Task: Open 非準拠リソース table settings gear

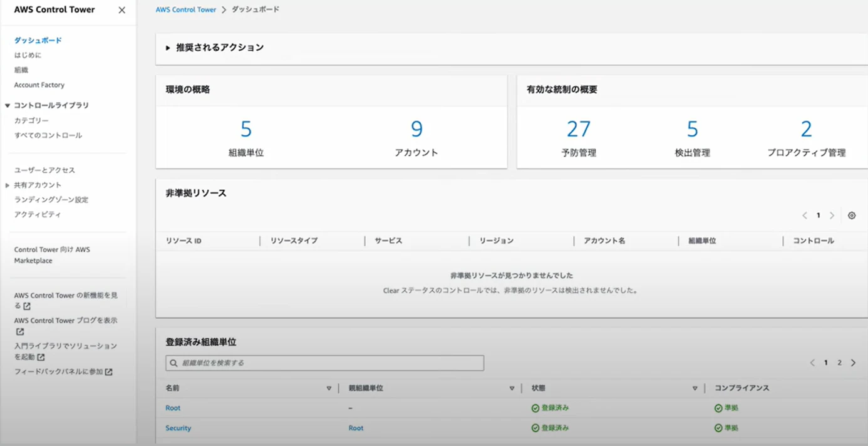Action: [x=852, y=215]
